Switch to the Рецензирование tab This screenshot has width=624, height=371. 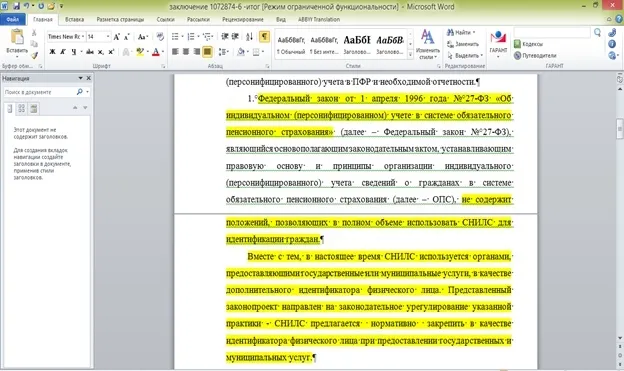click(x=243, y=19)
